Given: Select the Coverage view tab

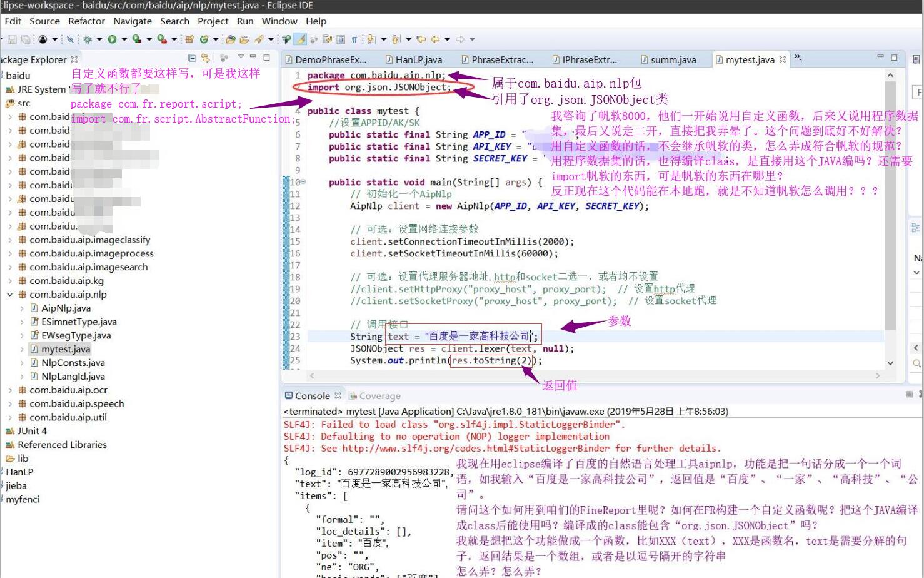Looking at the screenshot, I should tap(375, 396).
